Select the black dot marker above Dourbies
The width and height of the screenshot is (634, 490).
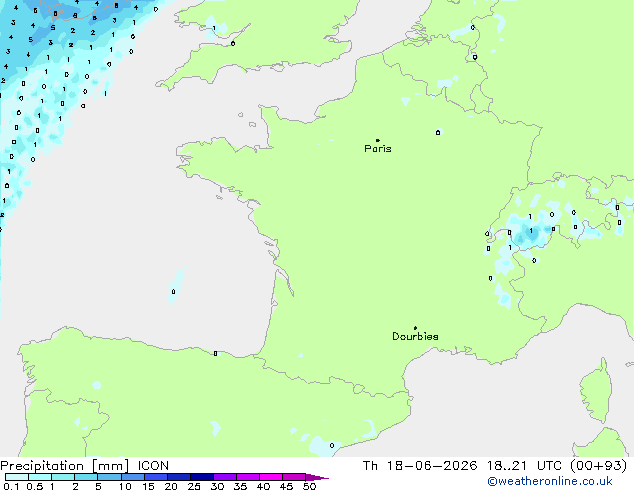[x=415, y=328]
